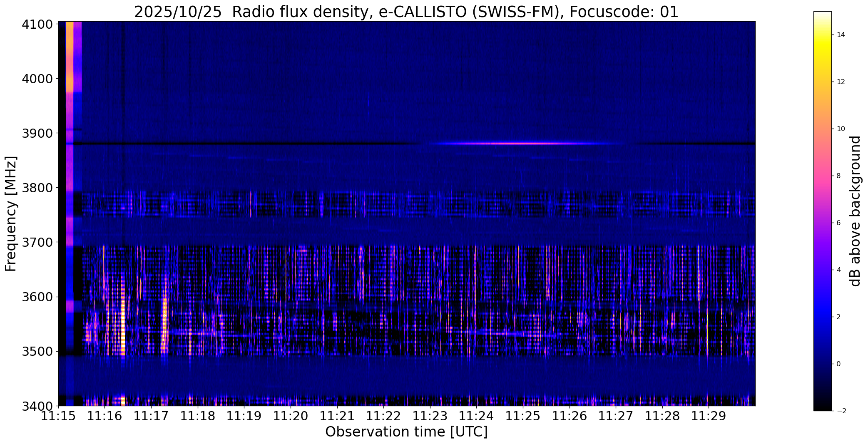Click the 3500 frequency tick label
This screenshot has width=868, height=444.
37,352
